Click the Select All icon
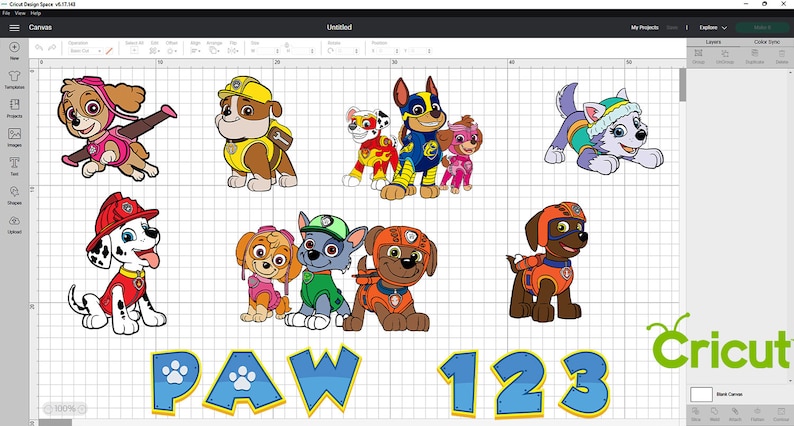The height and width of the screenshot is (426, 794). click(134, 50)
